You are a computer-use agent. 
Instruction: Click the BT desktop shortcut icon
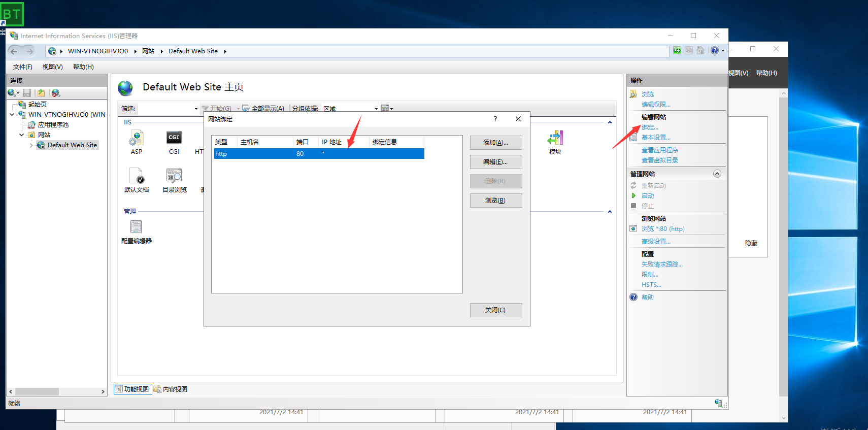tap(12, 14)
